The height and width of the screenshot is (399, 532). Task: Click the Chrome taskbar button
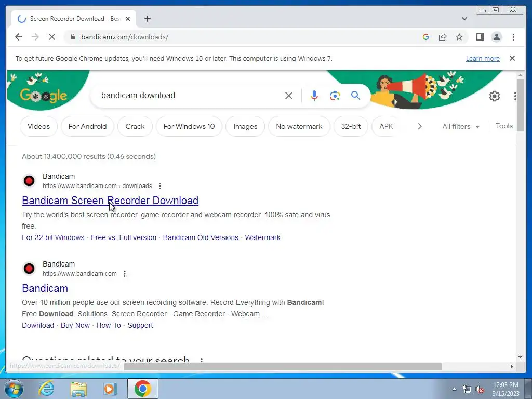(142, 389)
